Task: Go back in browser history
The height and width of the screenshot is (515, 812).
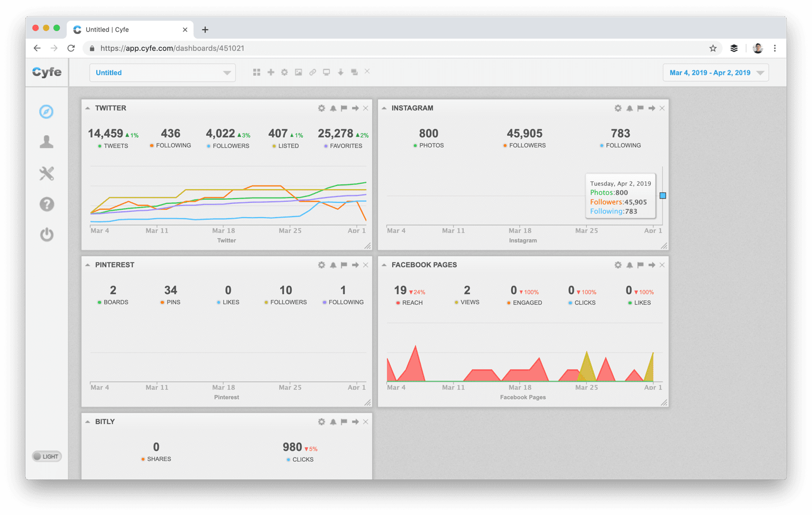Action: click(37, 48)
